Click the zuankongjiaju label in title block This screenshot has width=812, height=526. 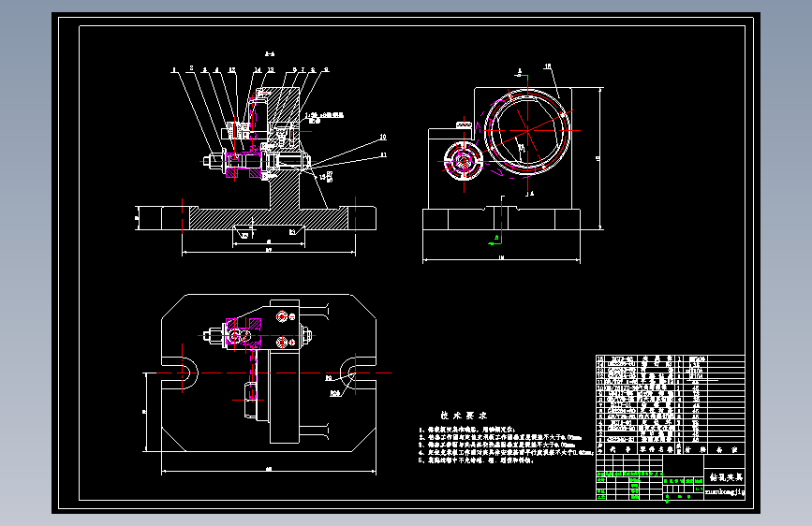click(x=725, y=491)
